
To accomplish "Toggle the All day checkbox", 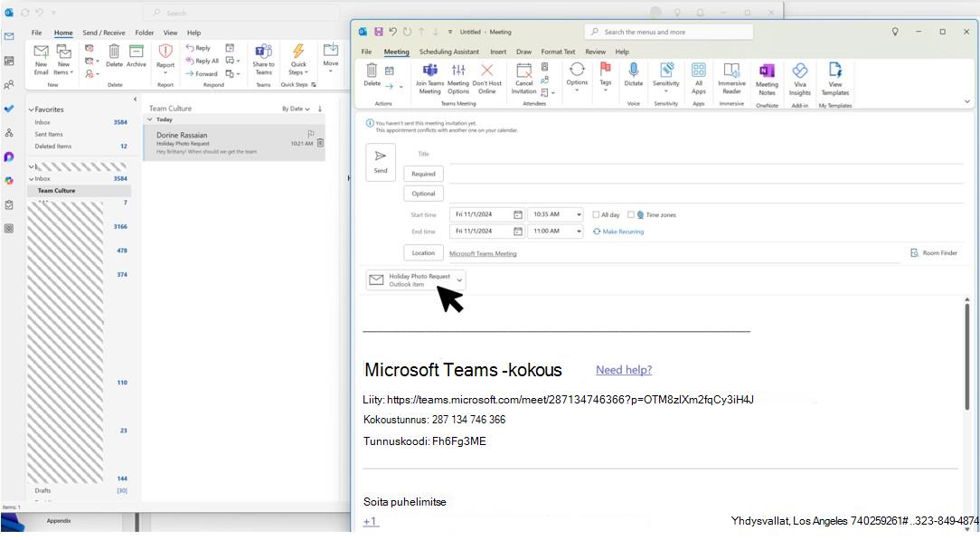I will click(x=596, y=214).
